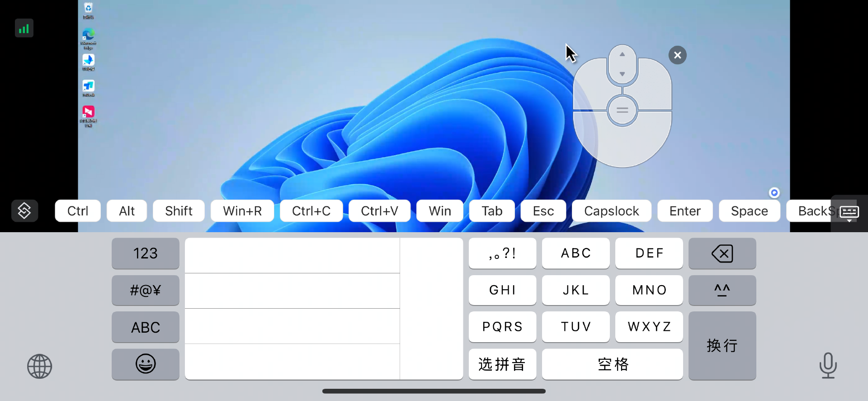
Task: Tap the PQRS pinyin key
Action: tap(502, 327)
